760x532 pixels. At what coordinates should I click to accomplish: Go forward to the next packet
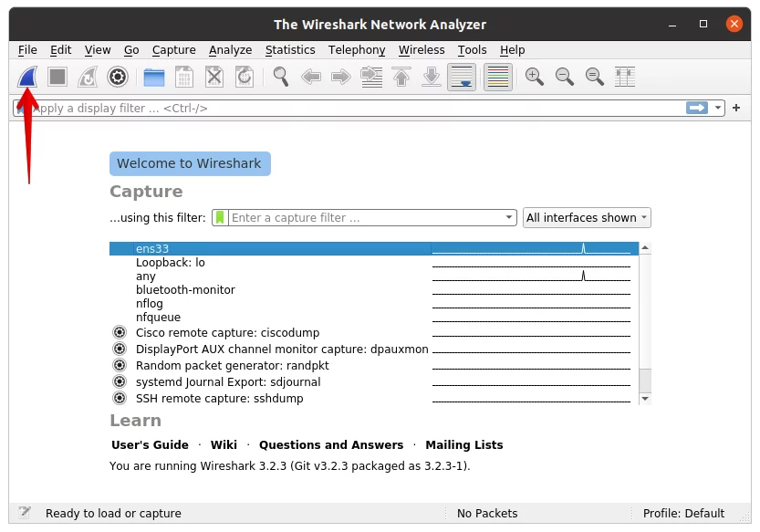pos(340,77)
